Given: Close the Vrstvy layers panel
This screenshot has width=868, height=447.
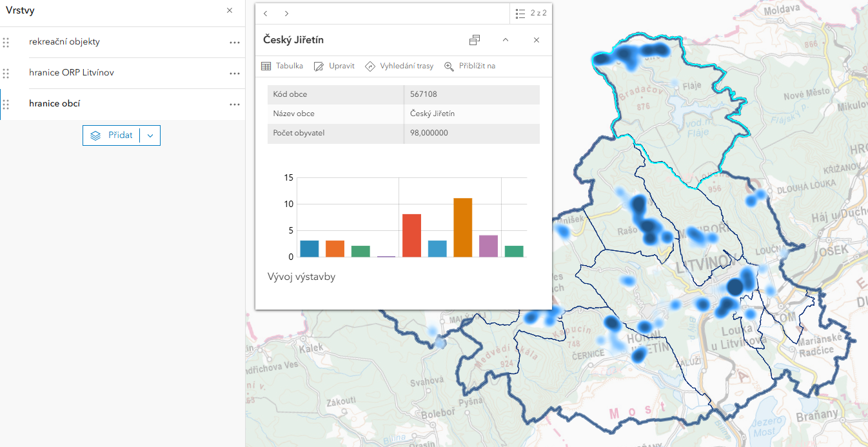Looking at the screenshot, I should (x=230, y=11).
